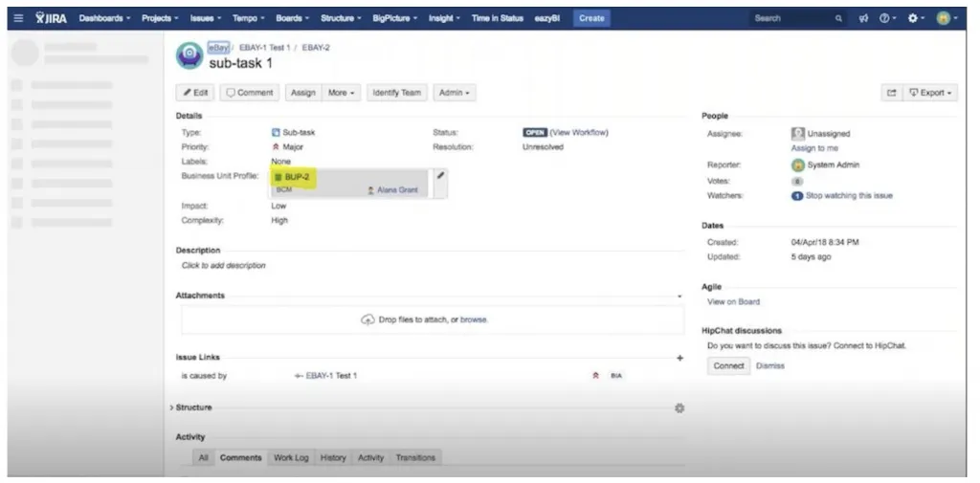Dismiss the HipChat discussions prompt
Viewport: 980px width, 483px height.
tap(770, 366)
